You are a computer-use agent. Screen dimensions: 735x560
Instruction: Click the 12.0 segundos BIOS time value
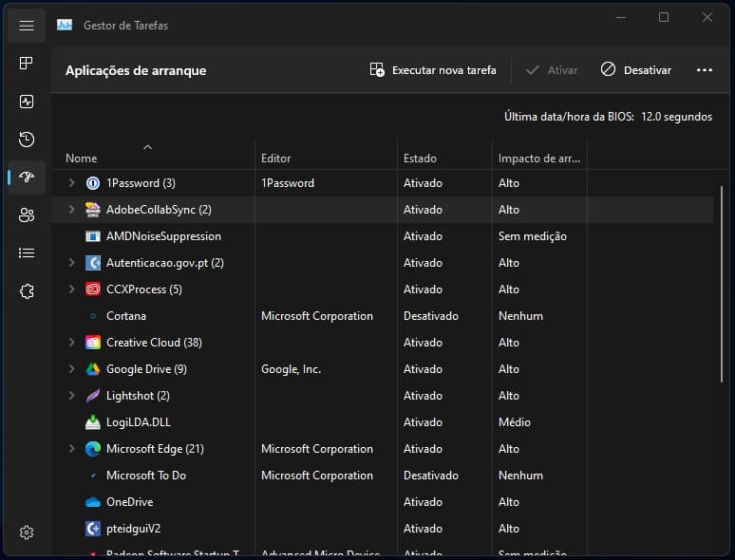(676, 117)
